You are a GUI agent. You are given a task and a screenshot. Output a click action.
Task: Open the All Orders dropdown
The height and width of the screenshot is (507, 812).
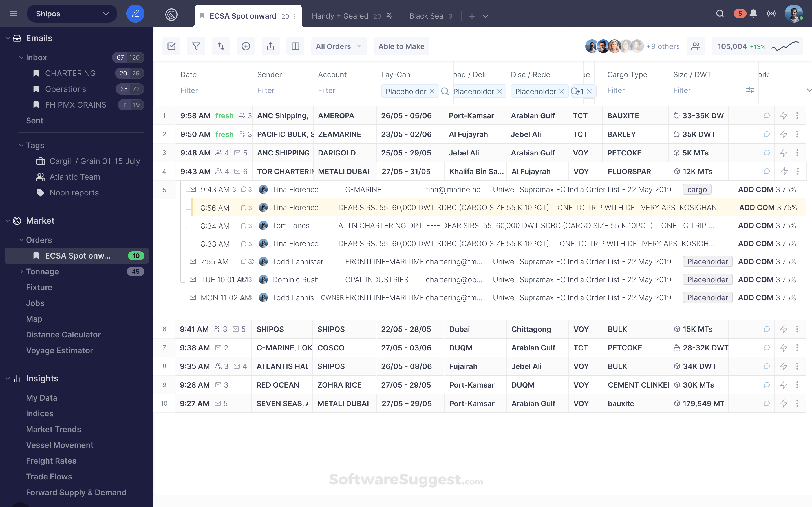coord(339,46)
